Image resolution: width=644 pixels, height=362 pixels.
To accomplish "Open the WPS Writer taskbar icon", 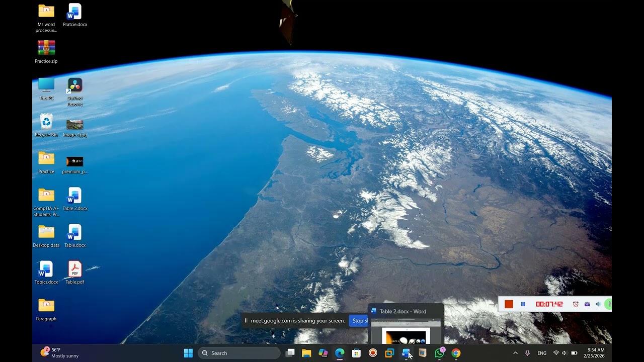I will pos(423,353).
